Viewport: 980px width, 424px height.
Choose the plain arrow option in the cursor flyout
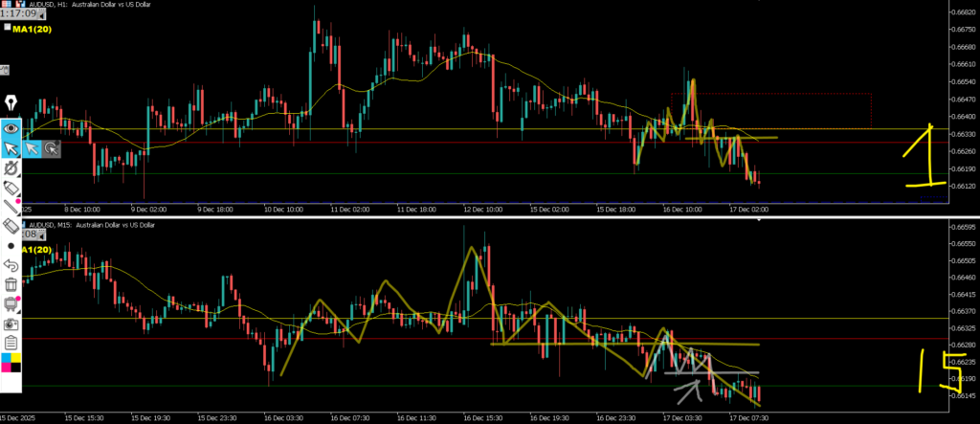32,147
